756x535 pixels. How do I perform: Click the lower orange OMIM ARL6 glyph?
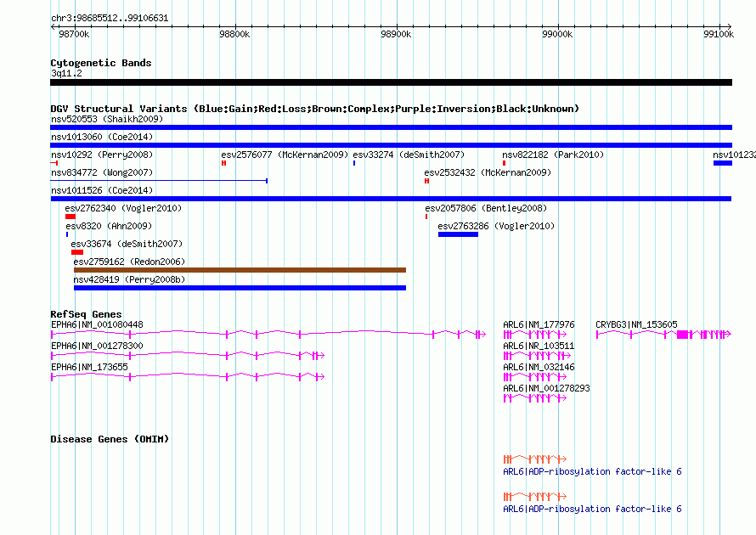point(534,497)
